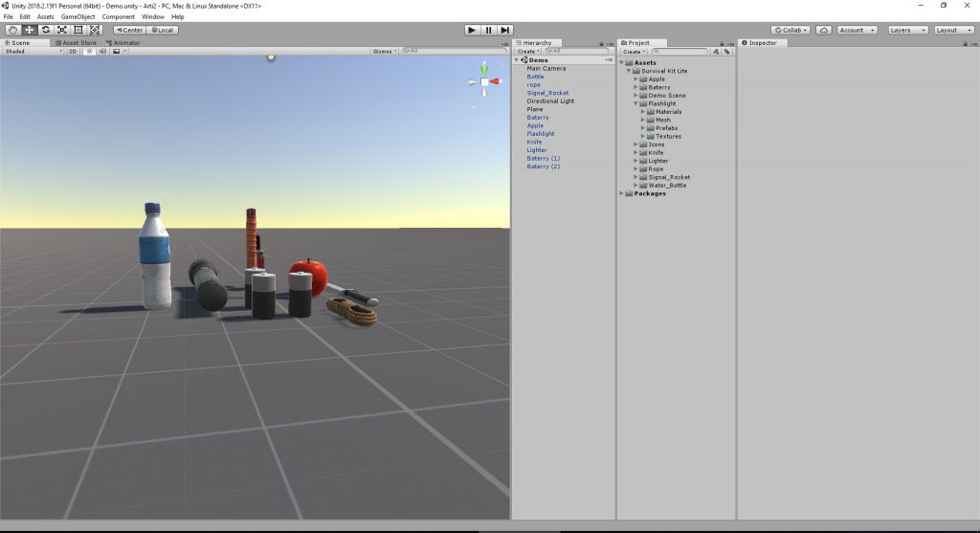980x533 pixels.
Task: Toggle 2D view mode
Action: (x=73, y=52)
